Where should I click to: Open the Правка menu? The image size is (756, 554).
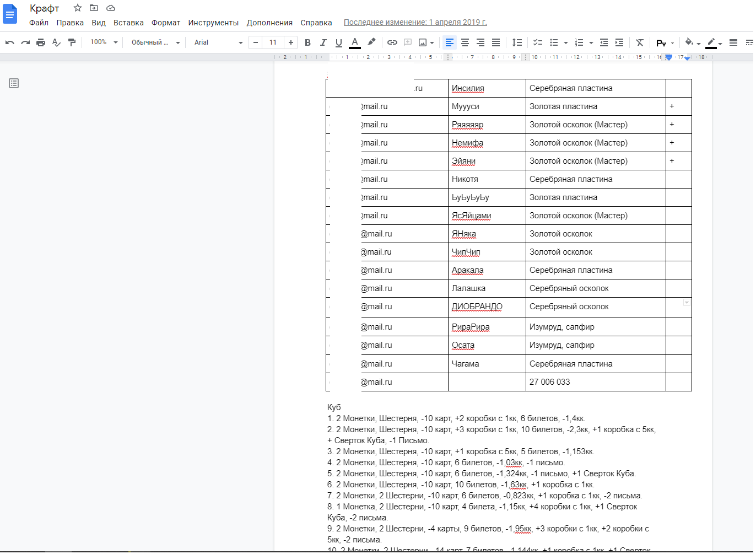(x=70, y=23)
